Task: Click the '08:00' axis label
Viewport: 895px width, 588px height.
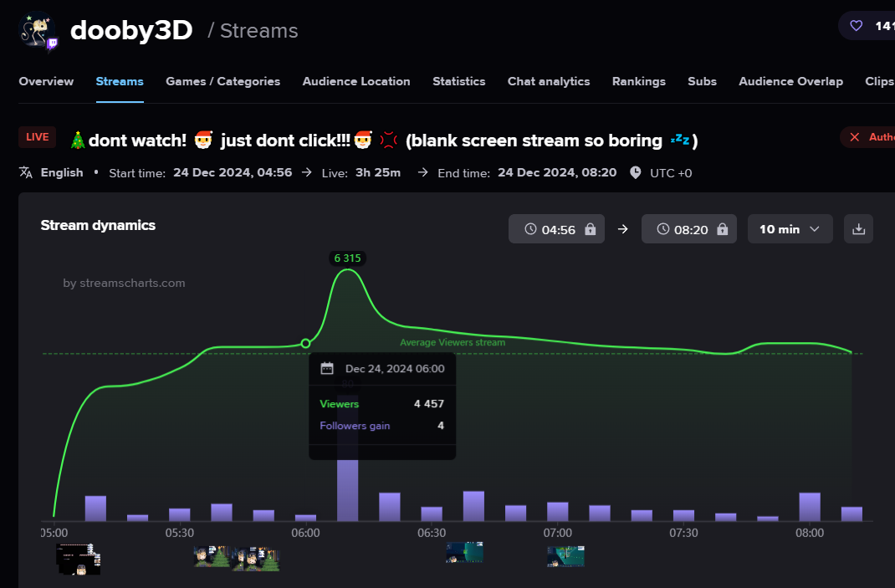Action: pyautogui.click(x=810, y=533)
